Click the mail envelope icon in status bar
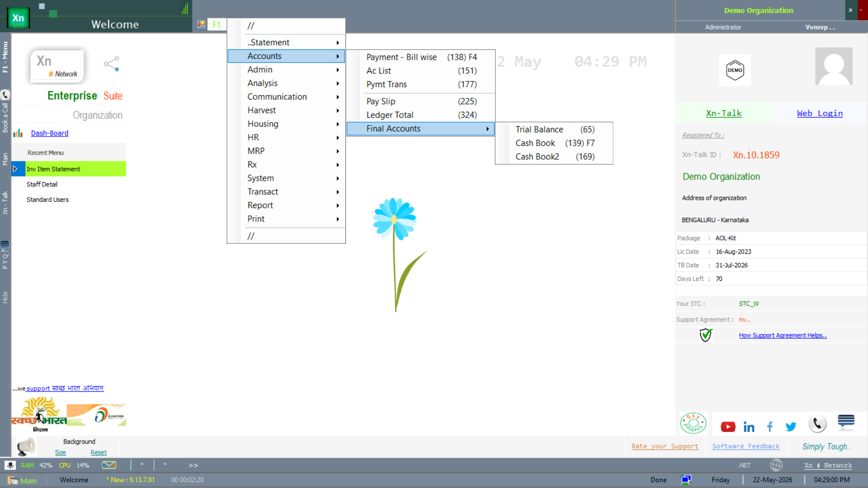Image resolution: width=868 pixels, height=488 pixels. click(x=109, y=465)
